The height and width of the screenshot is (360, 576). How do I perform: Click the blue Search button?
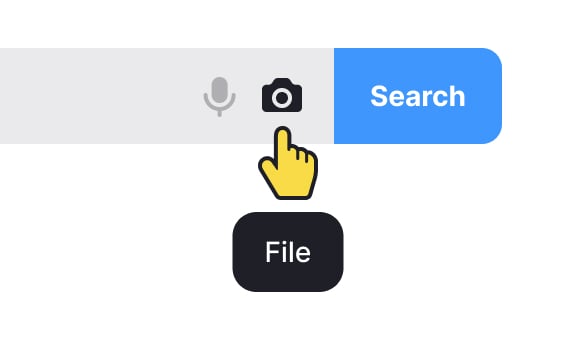tap(418, 96)
